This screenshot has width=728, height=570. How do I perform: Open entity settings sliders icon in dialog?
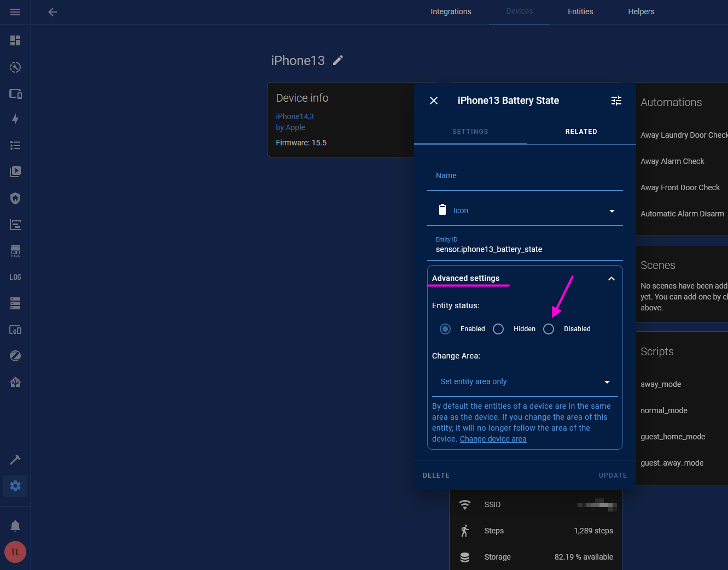(616, 101)
